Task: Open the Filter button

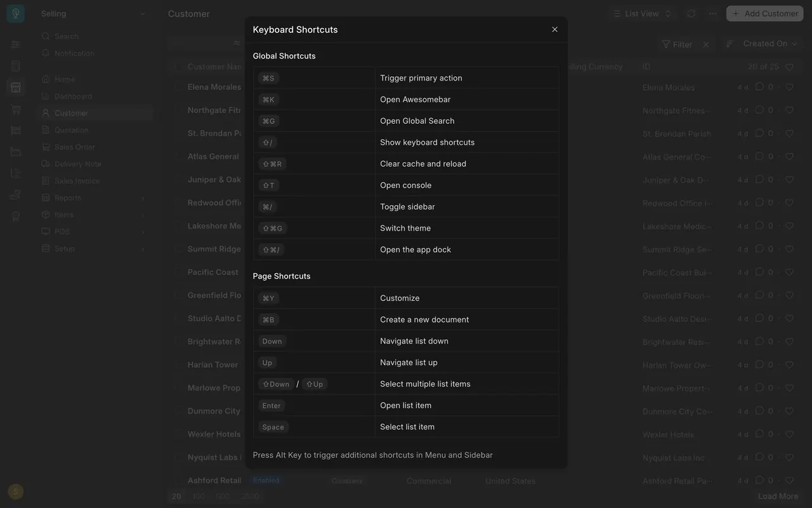Action: (677, 44)
